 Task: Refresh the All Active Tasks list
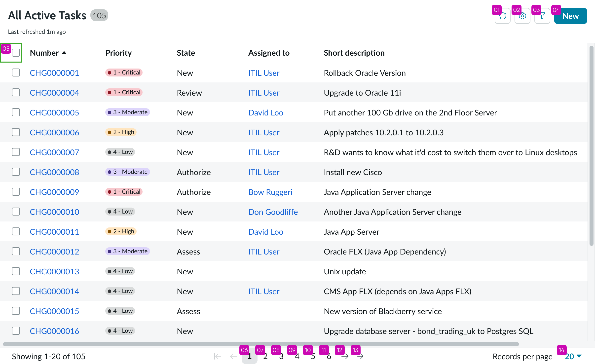(502, 16)
